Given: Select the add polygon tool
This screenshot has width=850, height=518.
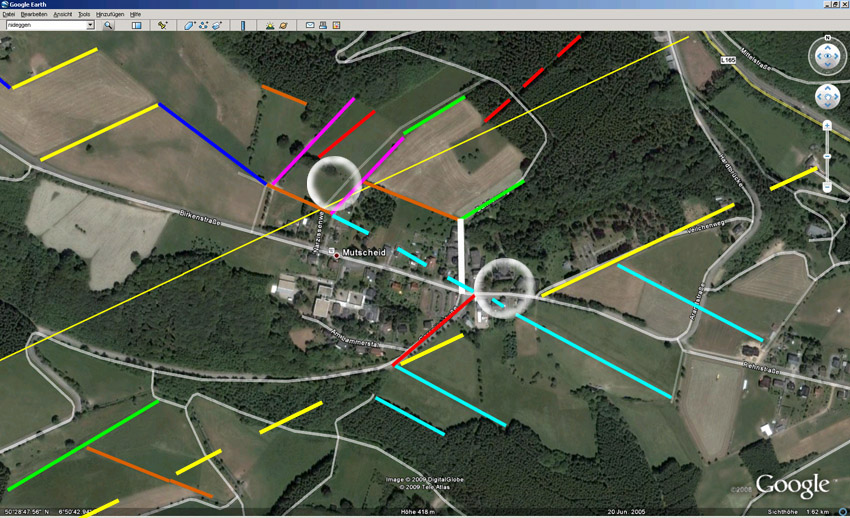Looking at the screenshot, I should tap(189, 25).
